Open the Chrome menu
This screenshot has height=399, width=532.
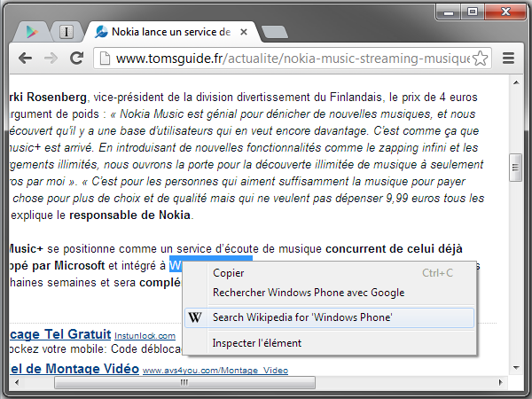pyautogui.click(x=508, y=59)
